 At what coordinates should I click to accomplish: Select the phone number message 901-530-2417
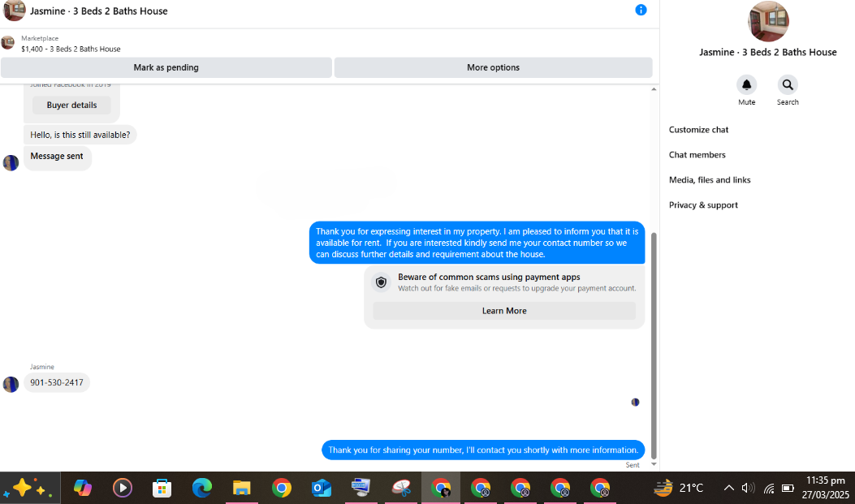pos(57,382)
